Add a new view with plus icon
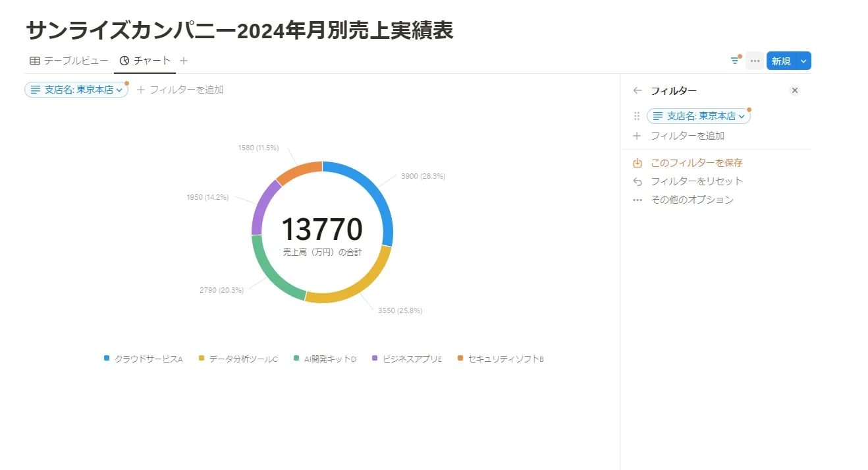Viewport: 868px width, 470px height. point(184,61)
